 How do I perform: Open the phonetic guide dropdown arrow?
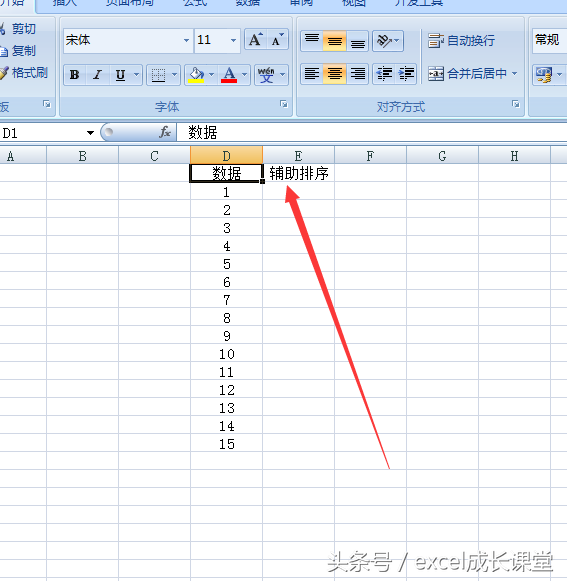click(x=283, y=75)
